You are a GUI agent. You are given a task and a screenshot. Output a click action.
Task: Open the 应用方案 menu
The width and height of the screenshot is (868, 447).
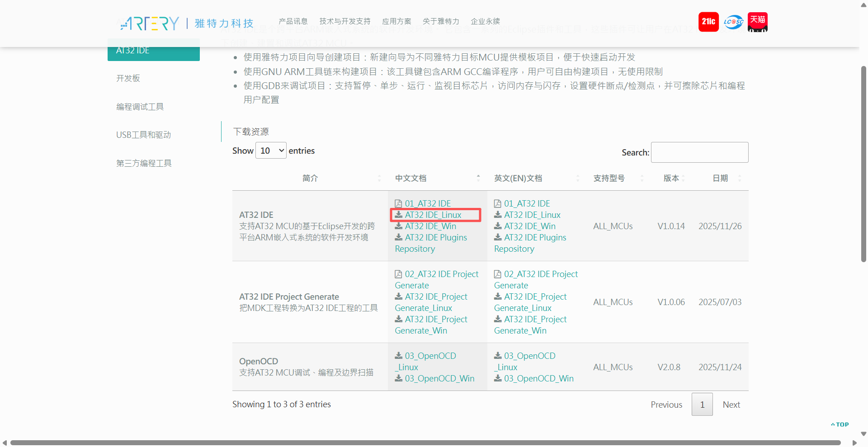pos(396,21)
